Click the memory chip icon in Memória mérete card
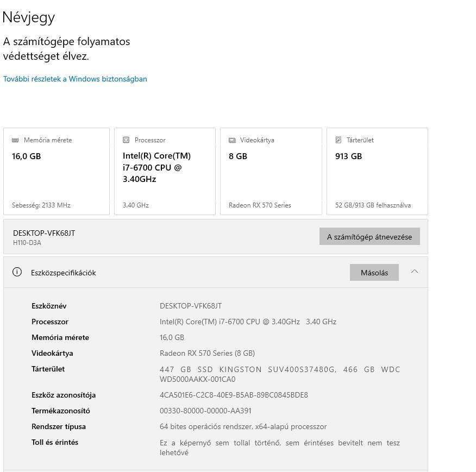This screenshot has width=476, height=472. tap(15, 140)
